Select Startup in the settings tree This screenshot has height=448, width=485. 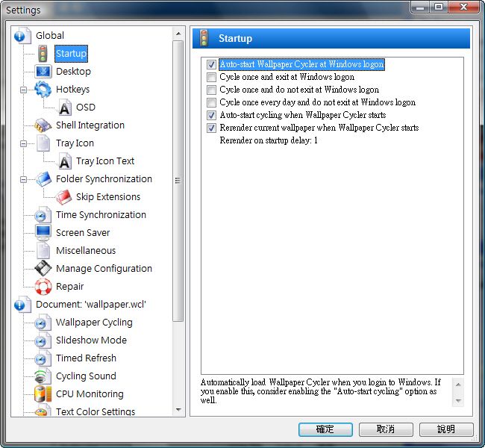(71, 54)
